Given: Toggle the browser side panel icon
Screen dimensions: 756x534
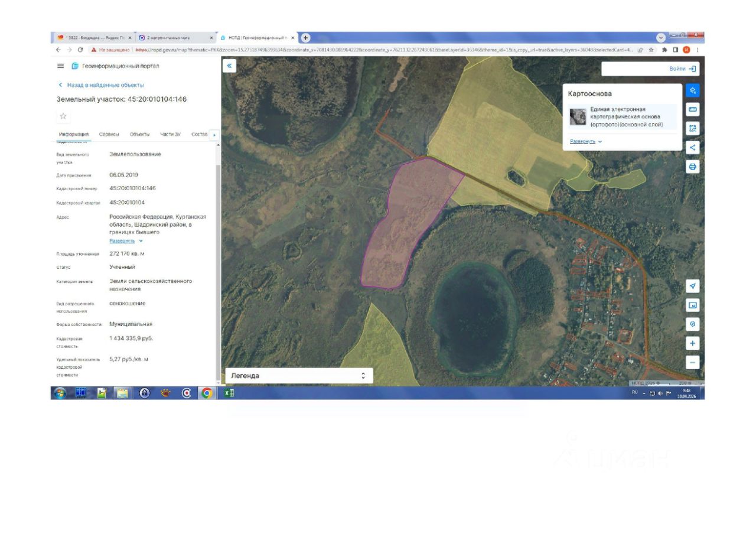Looking at the screenshot, I should tap(676, 50).
